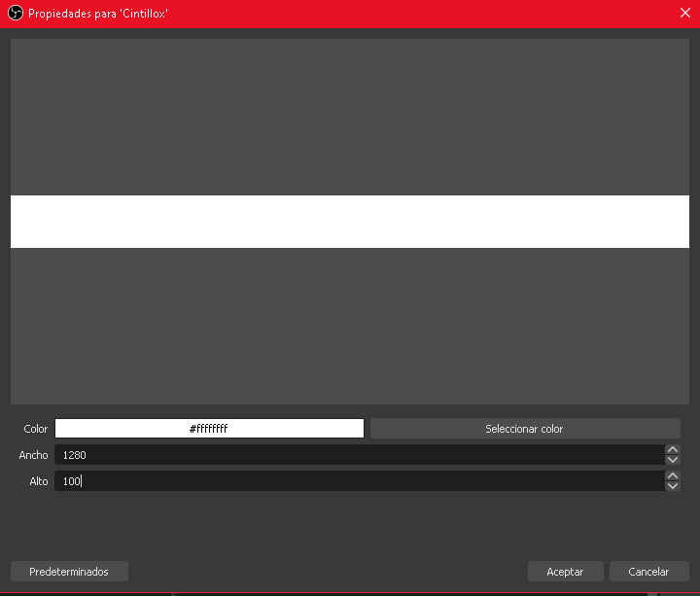This screenshot has width=700, height=596.
Task: Decrease Ancho value with down arrow
Action: [673, 460]
